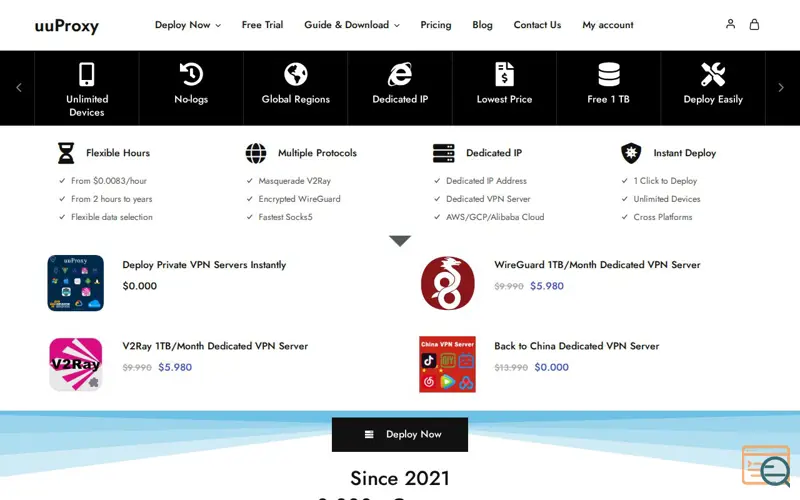Click the 'Encrypted WireGuard' text
800x500 pixels.
point(299,199)
